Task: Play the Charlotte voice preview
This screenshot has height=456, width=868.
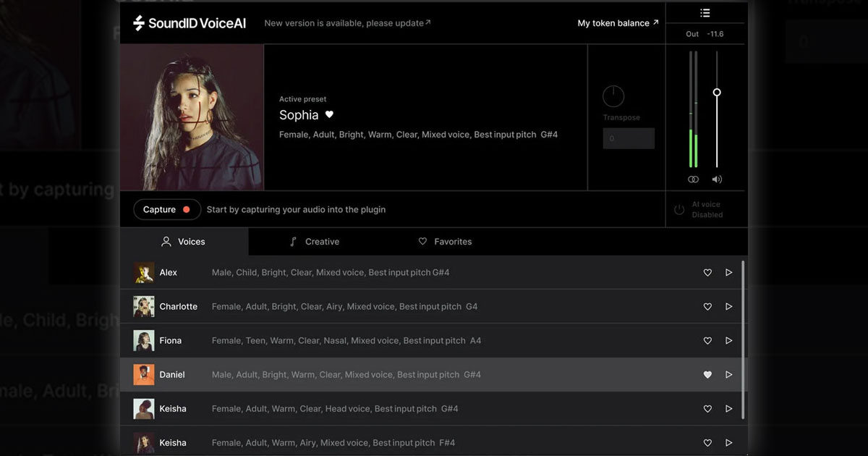Action: [728, 307]
